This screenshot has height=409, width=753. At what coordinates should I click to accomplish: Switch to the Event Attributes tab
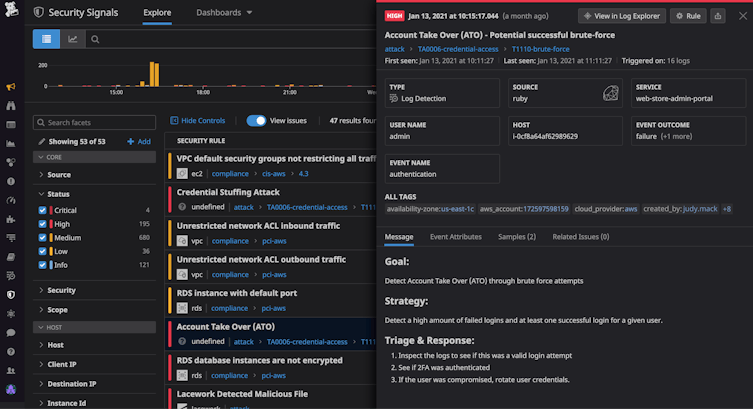[455, 237]
